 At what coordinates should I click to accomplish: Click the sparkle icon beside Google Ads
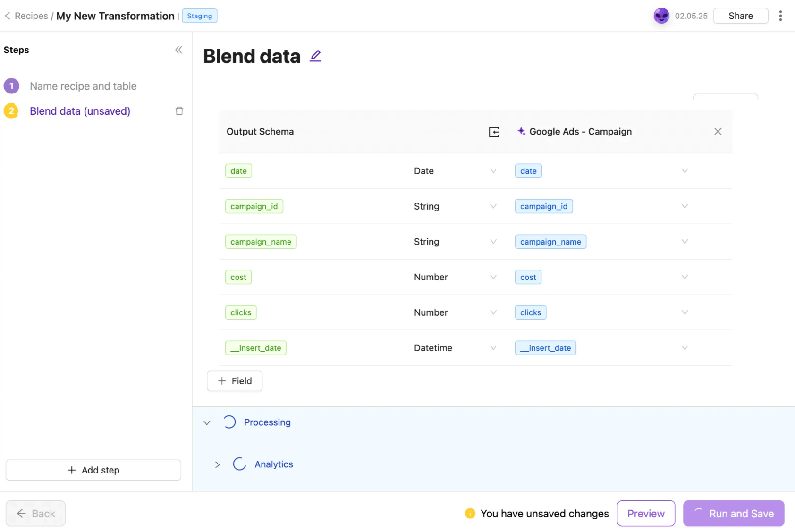pos(521,131)
